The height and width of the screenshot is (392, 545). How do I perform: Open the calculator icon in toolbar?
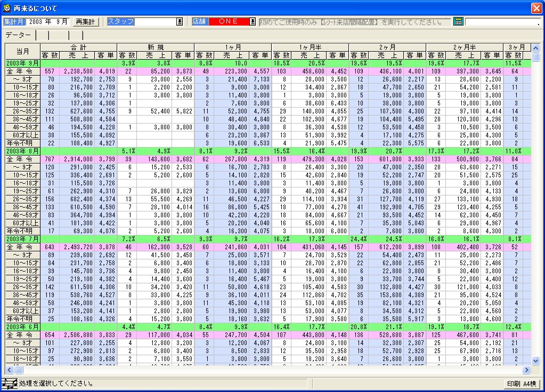(x=458, y=21)
